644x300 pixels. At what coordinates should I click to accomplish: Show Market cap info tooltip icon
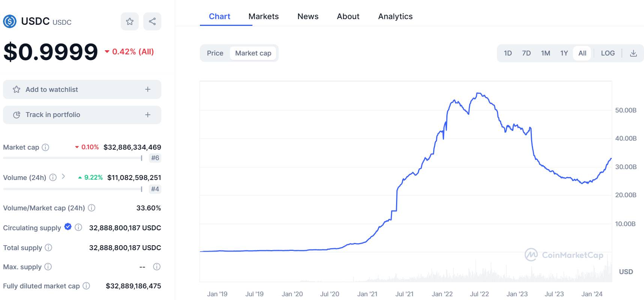pyautogui.click(x=45, y=147)
